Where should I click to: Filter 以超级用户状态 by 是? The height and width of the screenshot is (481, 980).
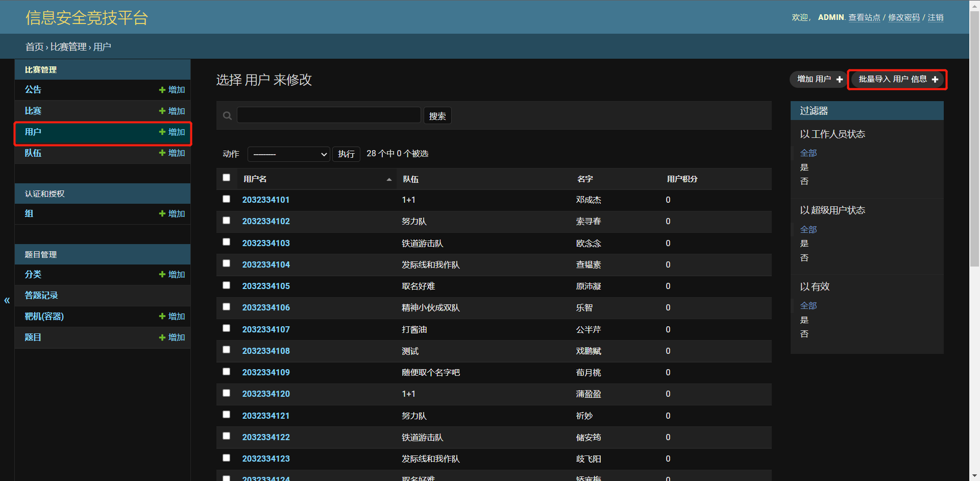point(804,244)
